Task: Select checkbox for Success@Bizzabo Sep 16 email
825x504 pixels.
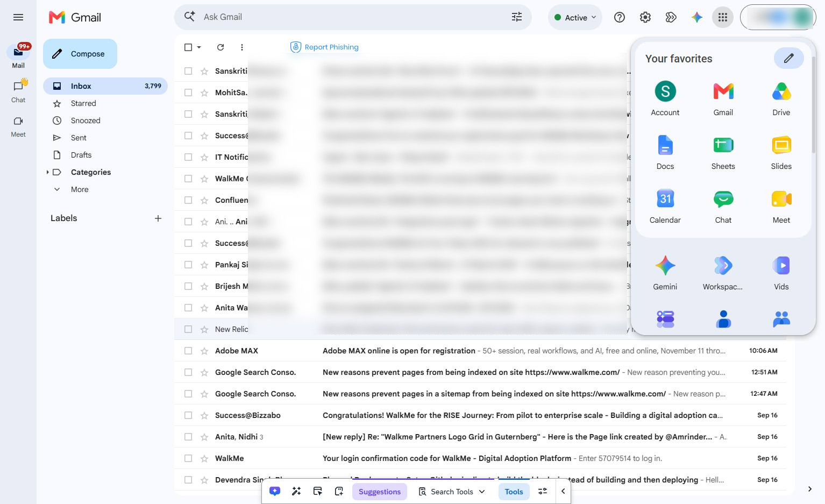Action: 188,415
